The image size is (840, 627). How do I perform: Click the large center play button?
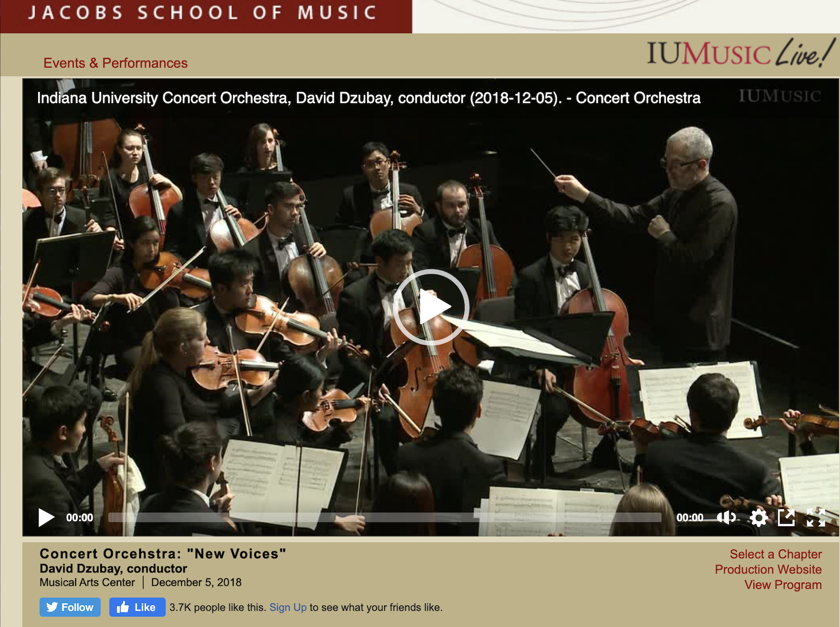tap(431, 307)
